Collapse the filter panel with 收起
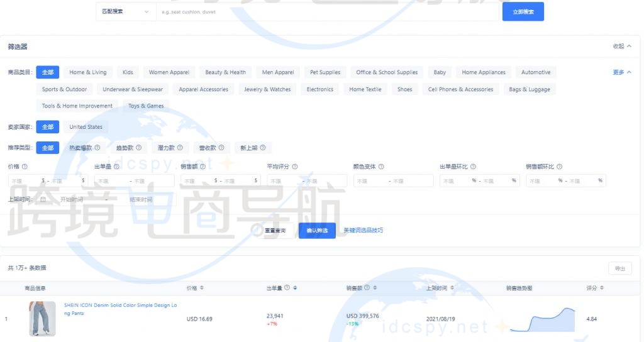The image size is (644, 342). [622, 47]
